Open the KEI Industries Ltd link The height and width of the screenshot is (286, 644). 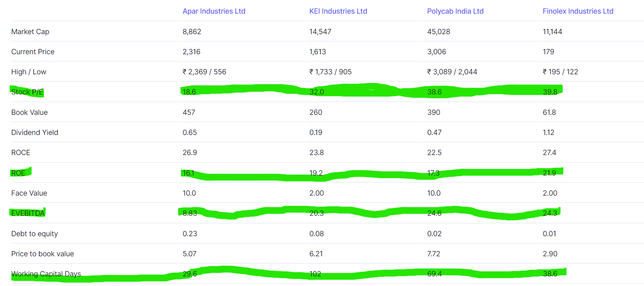(338, 11)
